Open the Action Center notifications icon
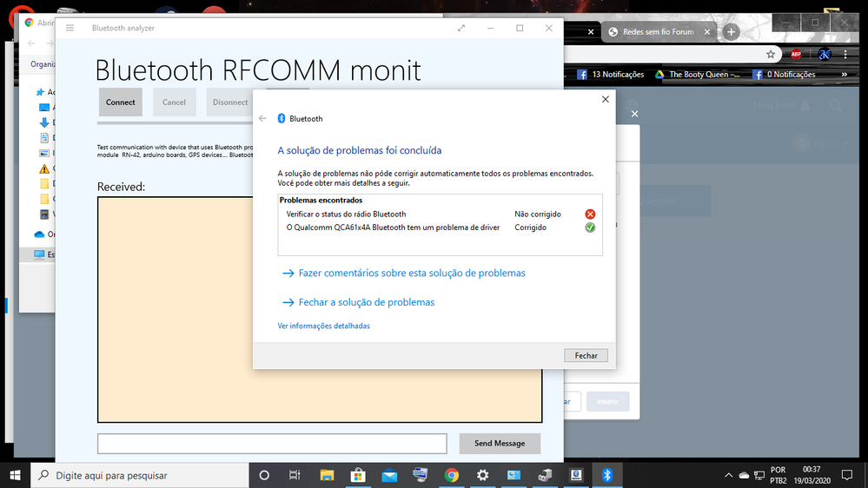Image resolution: width=868 pixels, height=488 pixels. pyautogui.click(x=847, y=475)
